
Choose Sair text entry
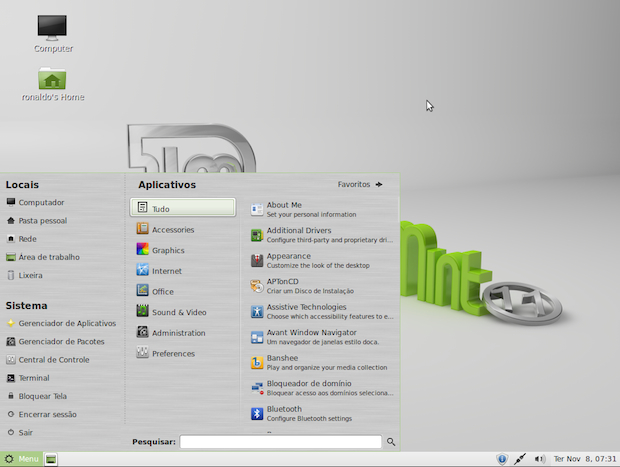pos(26,433)
